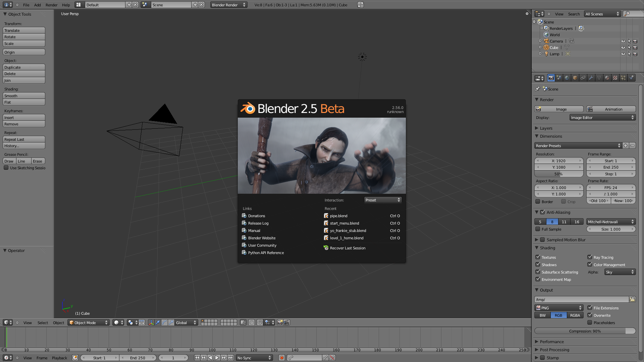Enable the Border checkbox
The height and width of the screenshot is (362, 644).
click(538, 201)
